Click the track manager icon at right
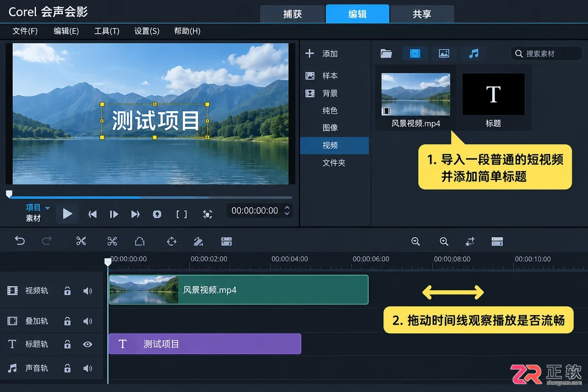Viewport: 588px width, 392px height. pyautogui.click(x=497, y=241)
